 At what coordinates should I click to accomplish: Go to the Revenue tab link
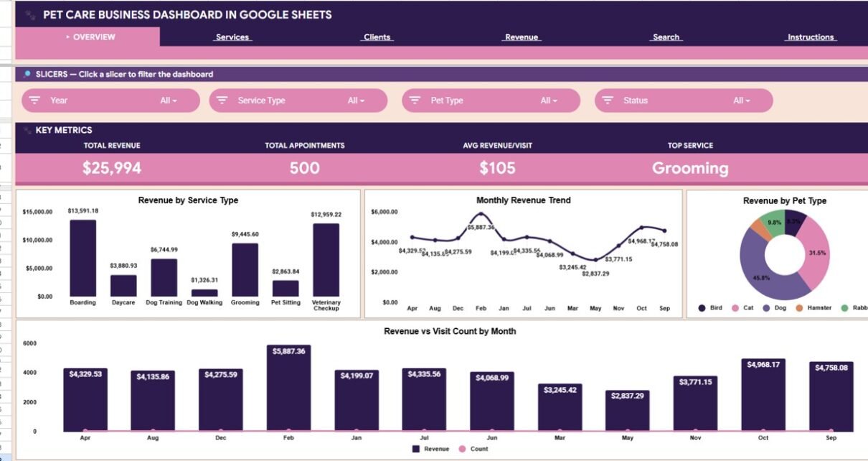[522, 37]
